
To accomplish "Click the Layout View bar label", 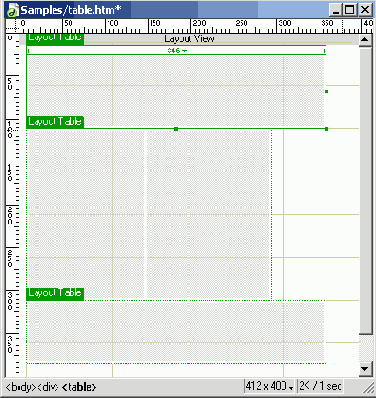I will tap(189, 39).
